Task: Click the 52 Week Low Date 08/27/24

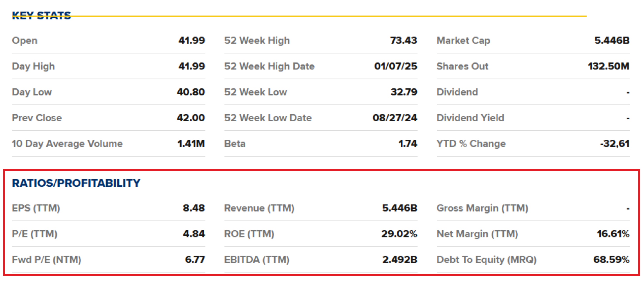Action: point(395,118)
